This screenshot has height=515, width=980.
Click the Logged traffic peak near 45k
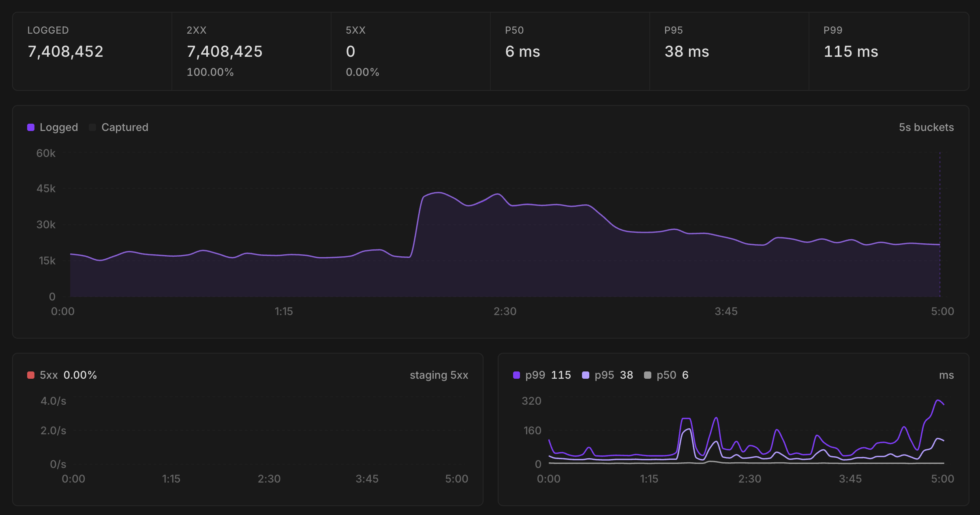pyautogui.click(x=439, y=193)
